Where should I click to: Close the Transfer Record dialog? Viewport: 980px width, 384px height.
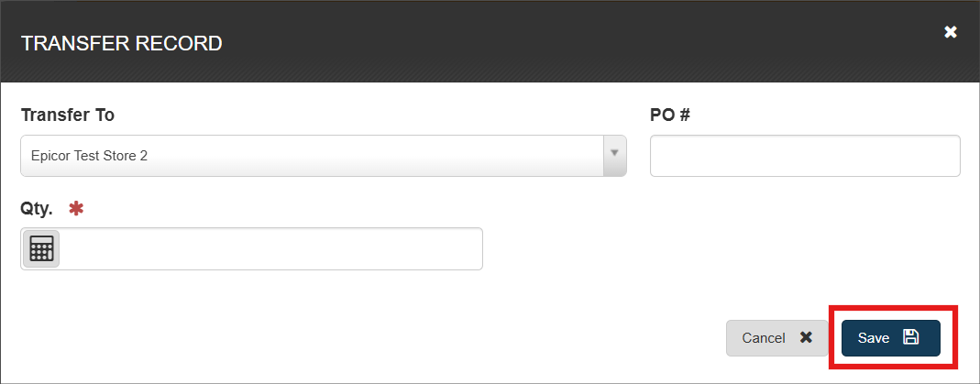(x=951, y=32)
